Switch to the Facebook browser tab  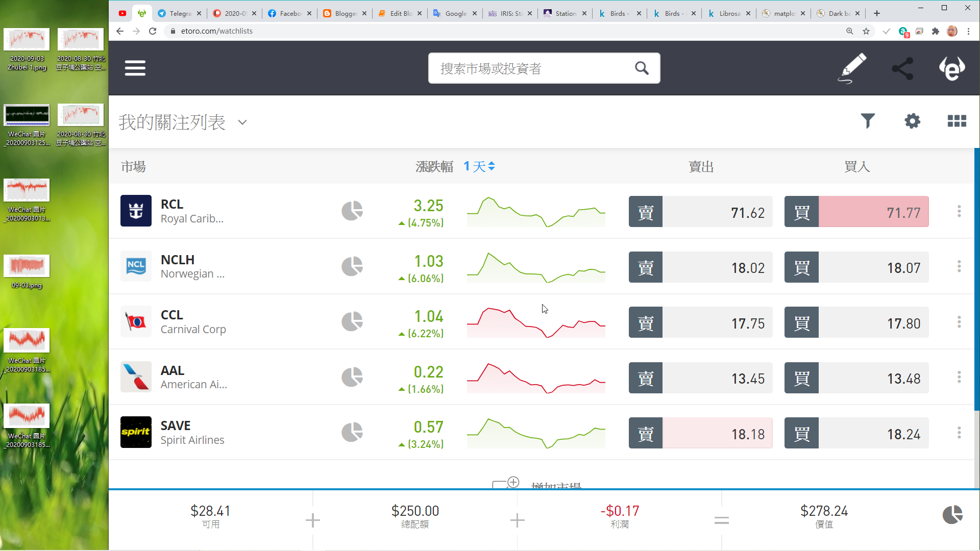(290, 13)
